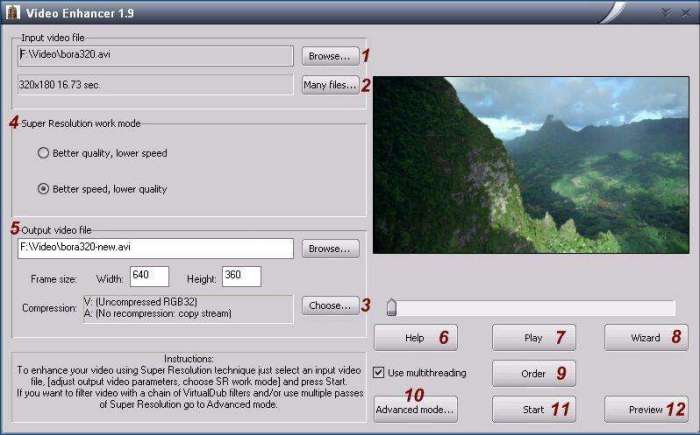Screen dimensions: 700x435
Task: Browse for the input video file
Action: tap(330, 56)
